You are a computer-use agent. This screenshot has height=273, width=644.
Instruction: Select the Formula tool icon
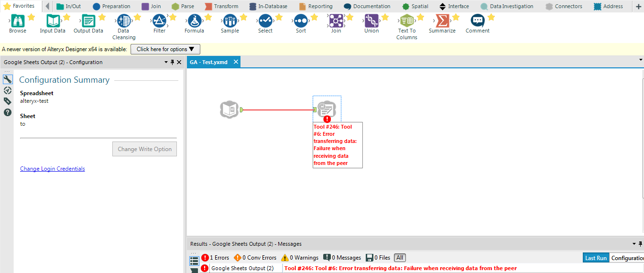coord(195,21)
